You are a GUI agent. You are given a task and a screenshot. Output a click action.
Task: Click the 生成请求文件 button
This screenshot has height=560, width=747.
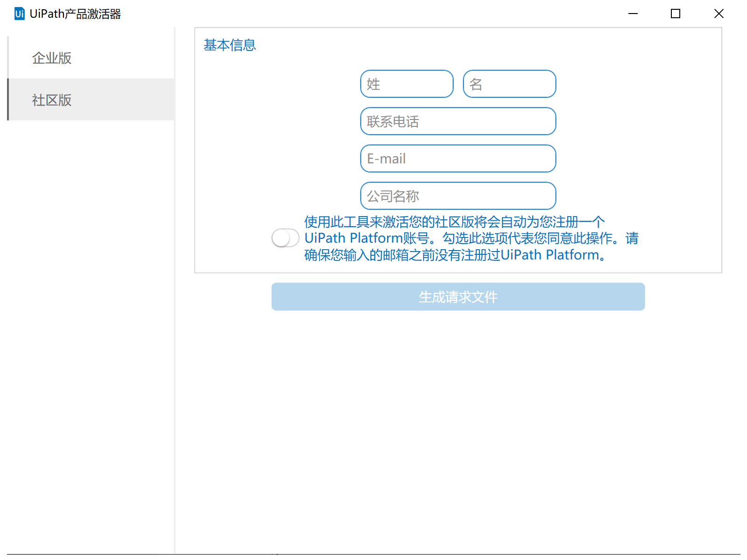tap(458, 297)
